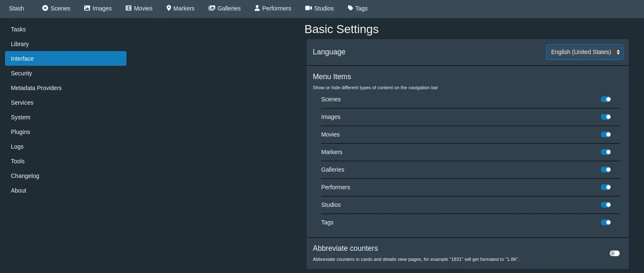This screenshot has height=273, width=644.
Task: Go to the Stash home link
Action: [x=16, y=8]
